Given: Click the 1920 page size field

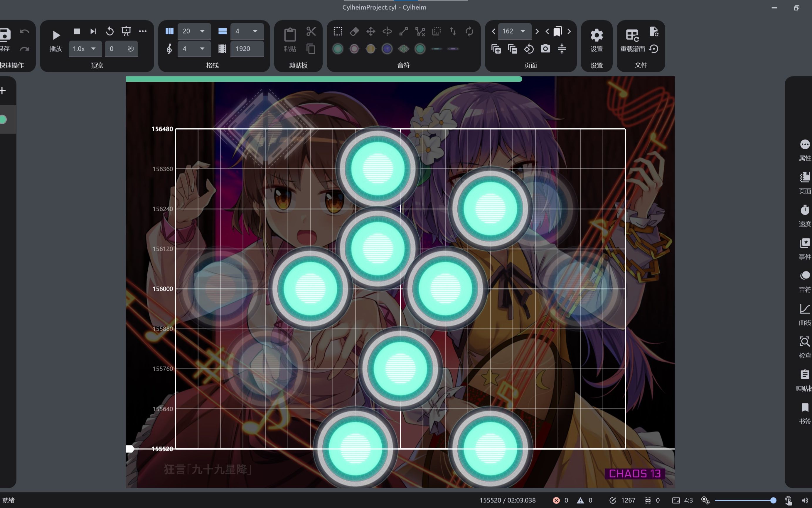Looking at the screenshot, I should (x=247, y=49).
